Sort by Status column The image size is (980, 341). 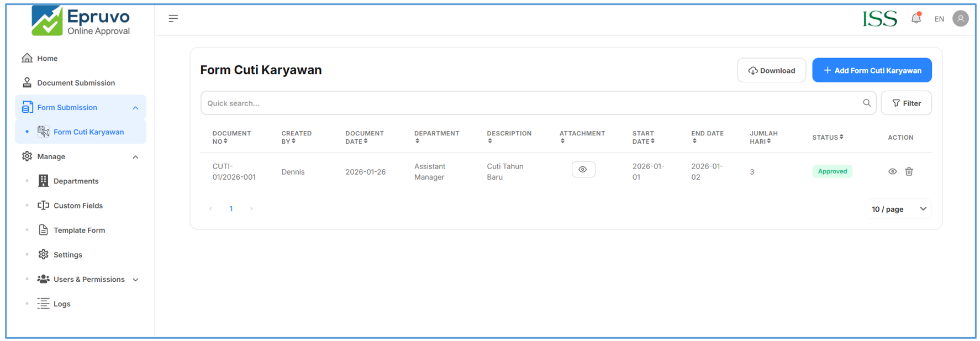[x=828, y=137]
